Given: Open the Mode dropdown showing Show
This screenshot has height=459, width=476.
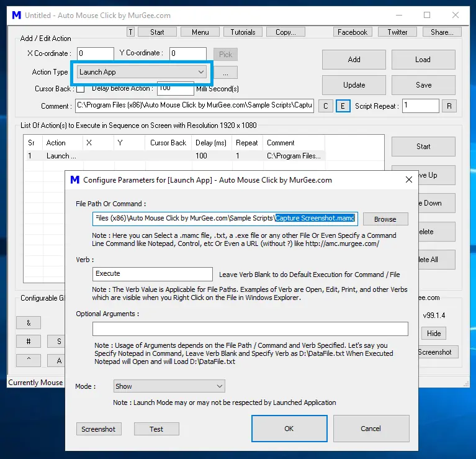Looking at the screenshot, I should point(169,386).
